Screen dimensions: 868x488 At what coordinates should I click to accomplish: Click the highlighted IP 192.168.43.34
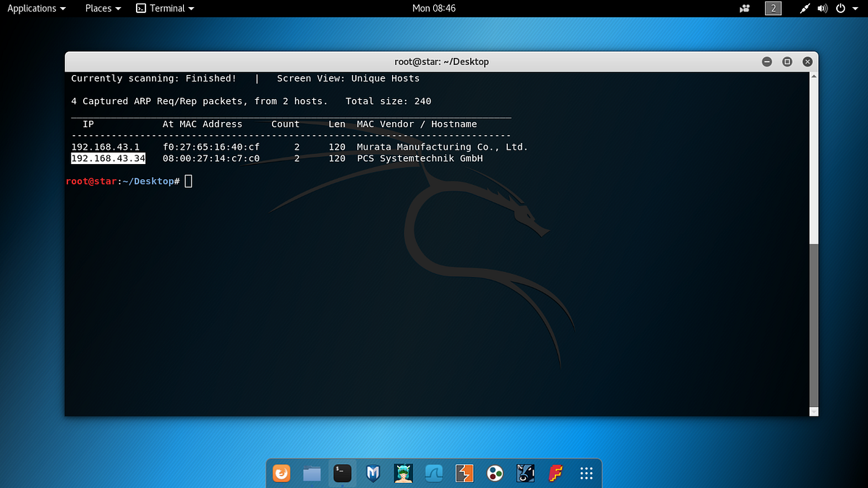pos(108,158)
